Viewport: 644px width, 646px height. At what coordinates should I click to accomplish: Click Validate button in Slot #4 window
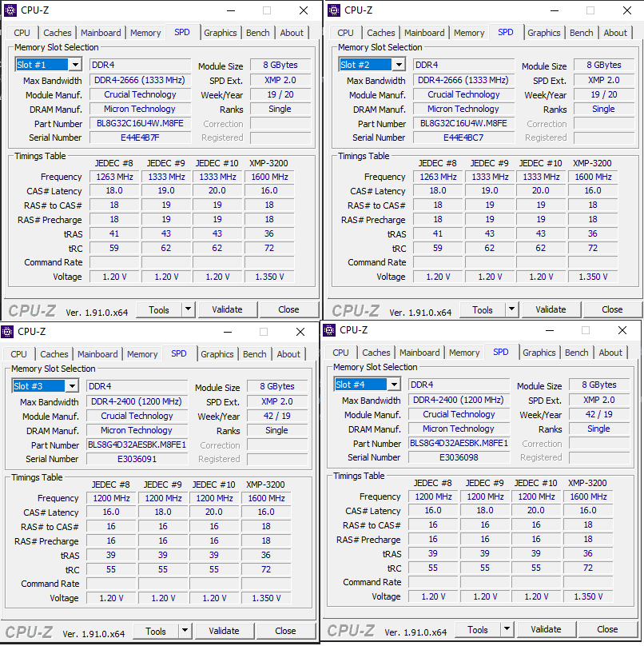tap(546, 629)
